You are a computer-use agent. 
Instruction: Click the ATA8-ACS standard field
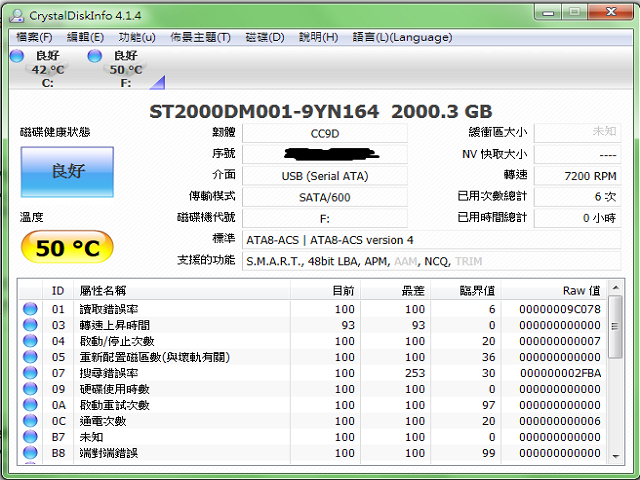pyautogui.click(x=432, y=240)
